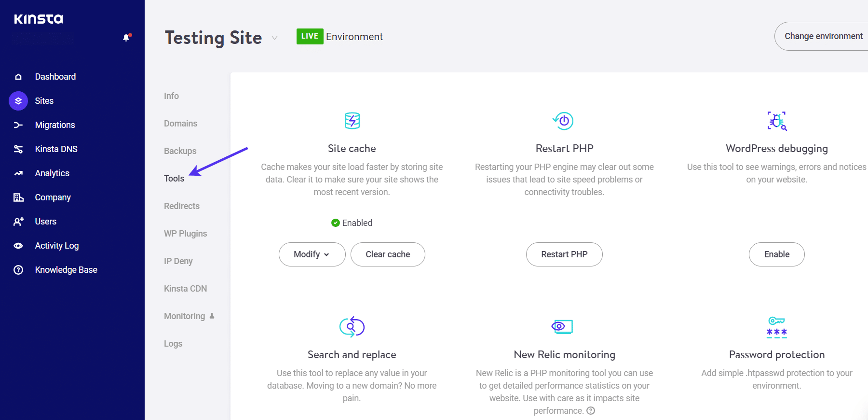This screenshot has width=868, height=420.
Task: Click the Company building icon
Action: click(x=18, y=197)
